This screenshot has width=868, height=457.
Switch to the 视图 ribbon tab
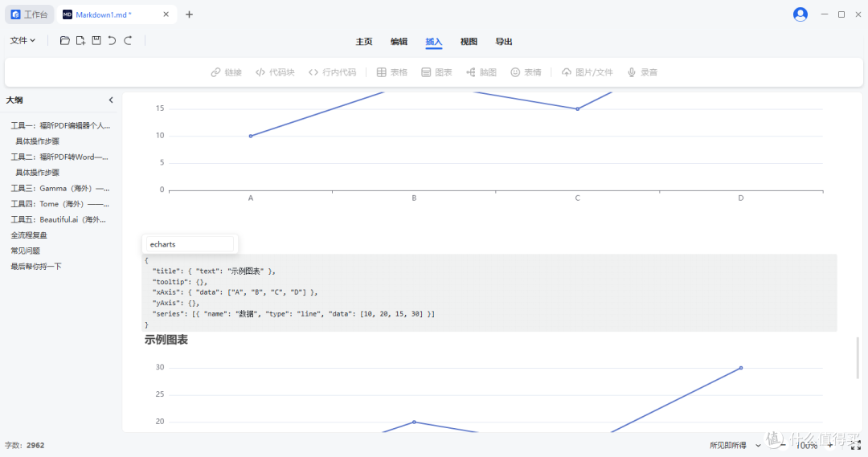pyautogui.click(x=469, y=42)
